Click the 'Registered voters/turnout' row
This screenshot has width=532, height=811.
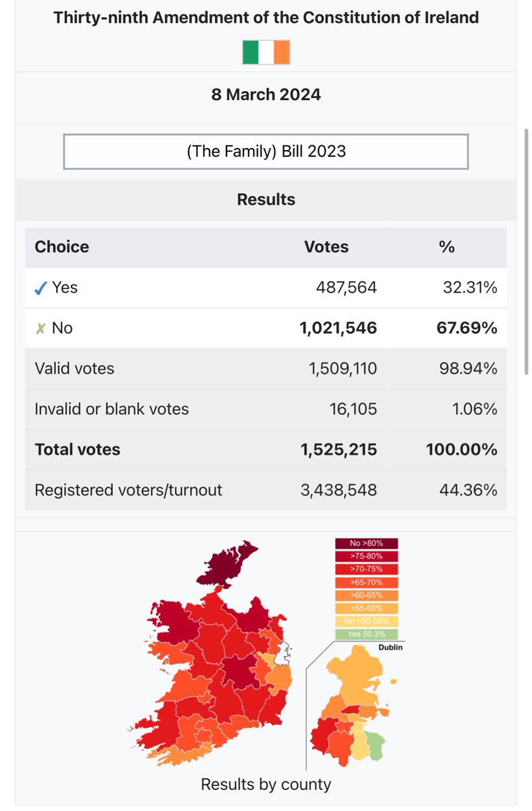tap(266, 490)
